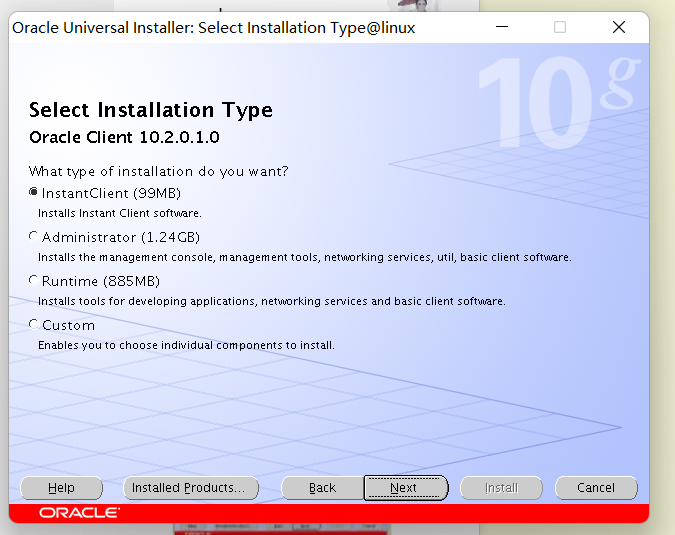Click 'Installs Instant Client software.' description
675x535 pixels.
click(120, 213)
